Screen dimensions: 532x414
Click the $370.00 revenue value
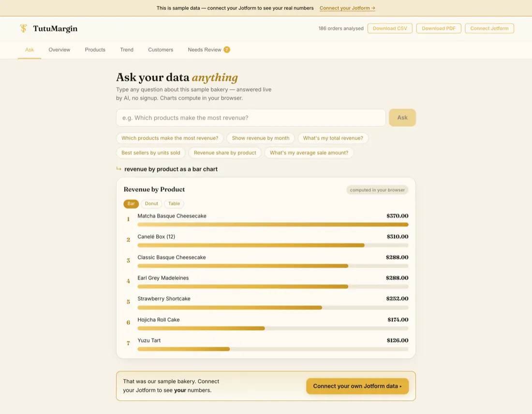pos(397,216)
